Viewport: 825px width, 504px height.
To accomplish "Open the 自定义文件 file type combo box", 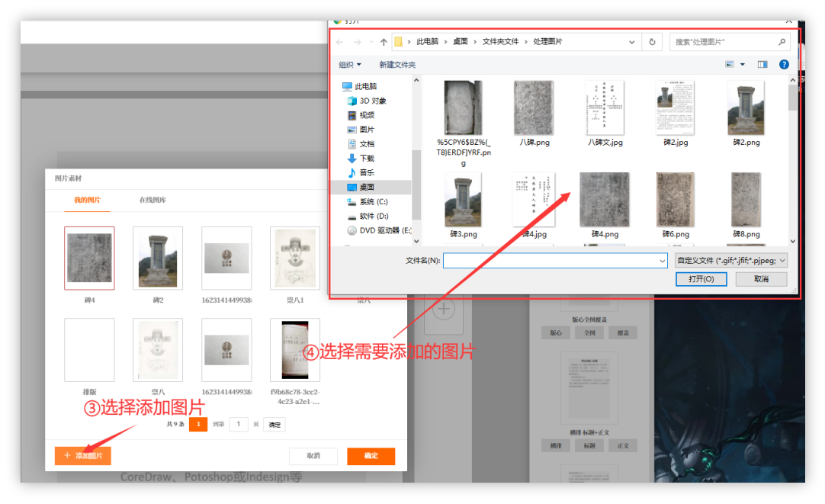I will pos(730,261).
